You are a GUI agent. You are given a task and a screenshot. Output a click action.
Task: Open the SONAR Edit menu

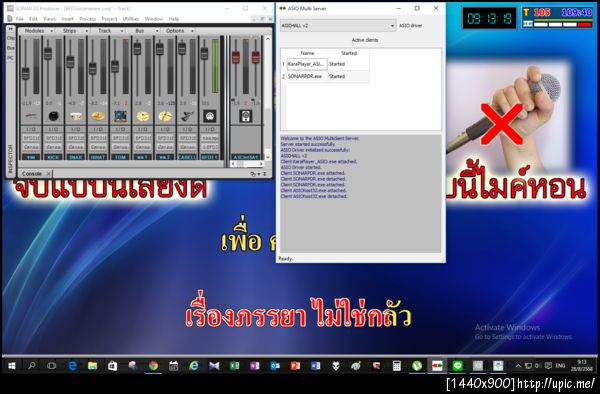tap(33, 19)
